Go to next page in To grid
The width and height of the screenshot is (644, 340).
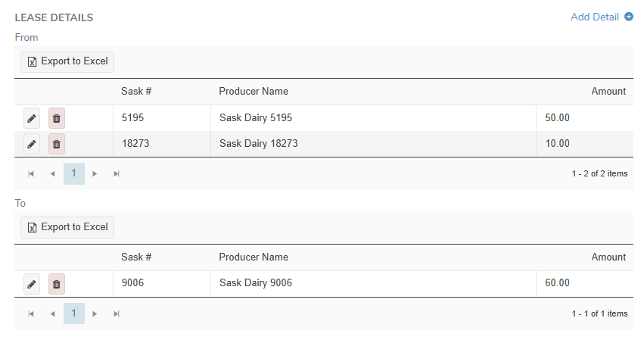tap(95, 313)
